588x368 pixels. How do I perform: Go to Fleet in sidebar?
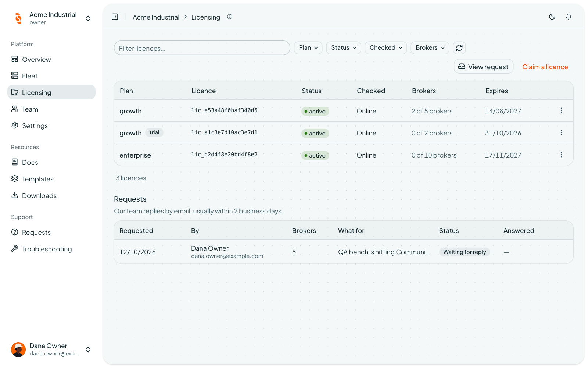pos(51,76)
